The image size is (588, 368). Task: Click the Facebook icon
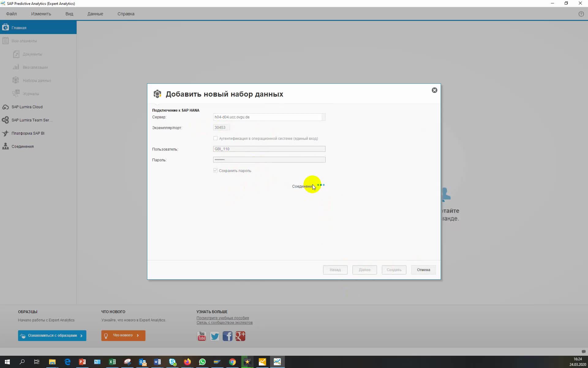coord(228,336)
